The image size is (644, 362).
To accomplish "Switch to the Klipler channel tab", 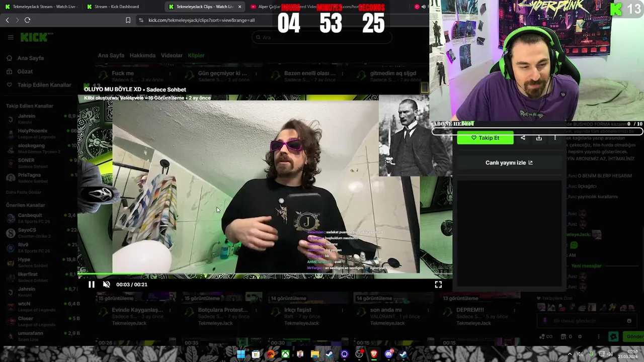I will tap(196, 55).
